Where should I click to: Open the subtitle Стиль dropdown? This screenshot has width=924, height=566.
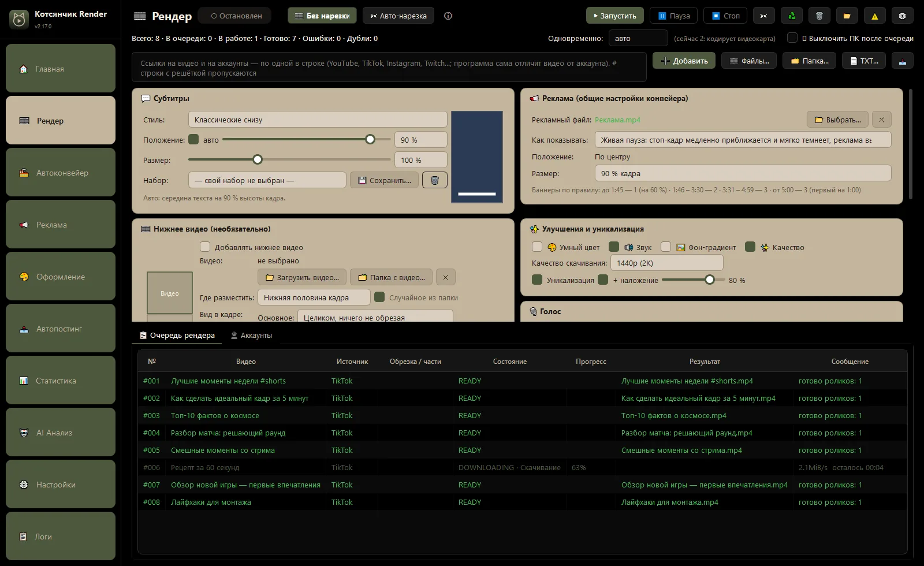click(318, 120)
